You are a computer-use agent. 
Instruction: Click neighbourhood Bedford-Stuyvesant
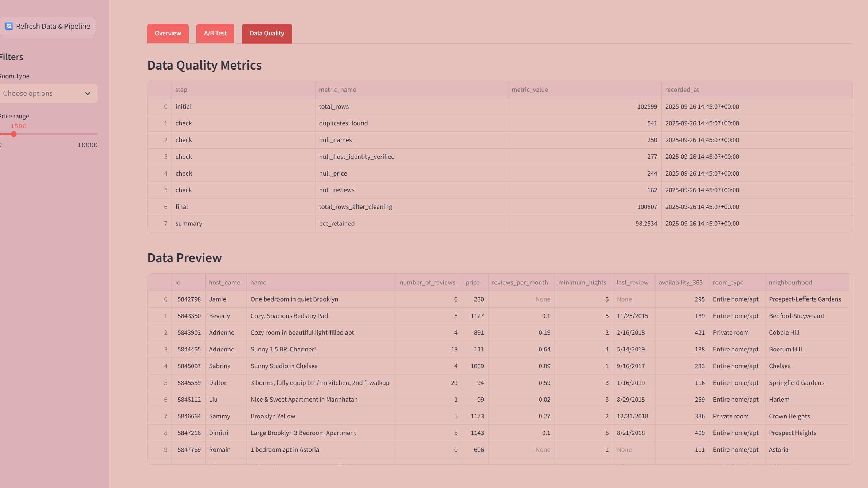pyautogui.click(x=807, y=316)
